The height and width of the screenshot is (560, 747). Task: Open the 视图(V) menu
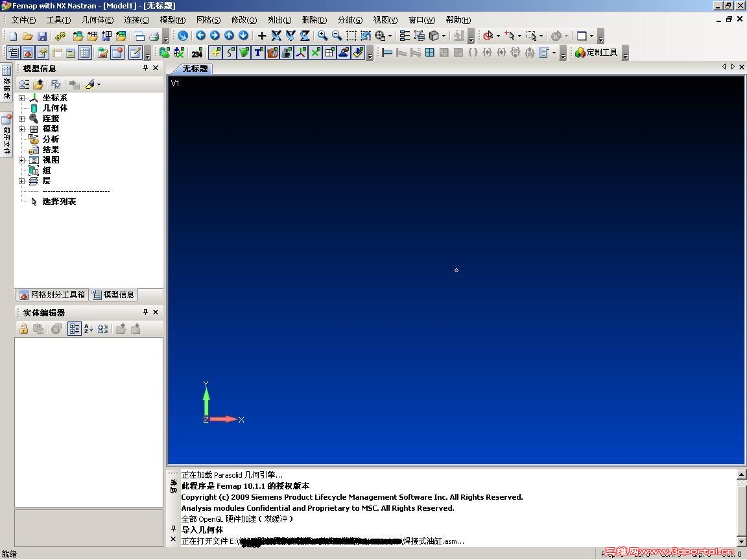pyautogui.click(x=385, y=20)
